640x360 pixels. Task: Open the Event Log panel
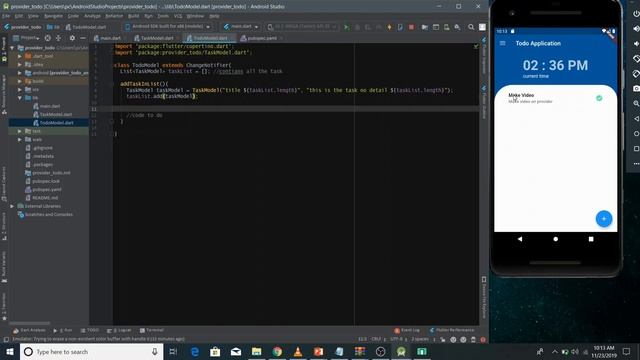407,330
